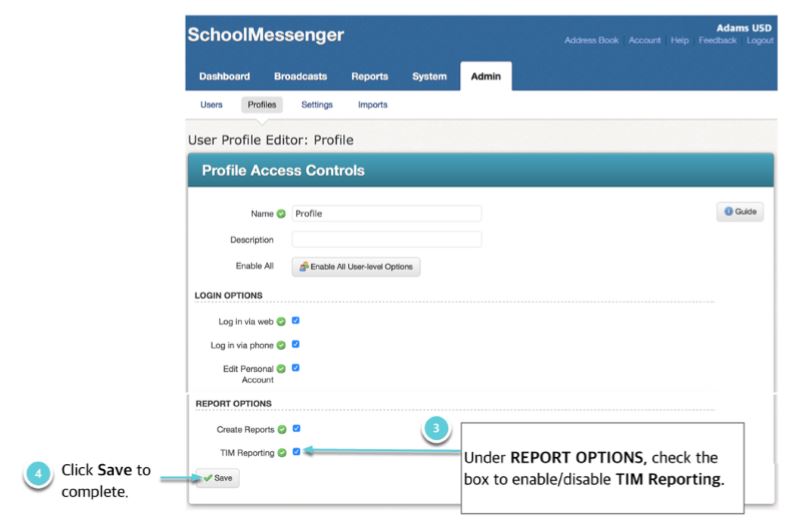Click the User Profile Editor: Profile title
This screenshot has width=797, height=527.
pyautogui.click(x=270, y=140)
